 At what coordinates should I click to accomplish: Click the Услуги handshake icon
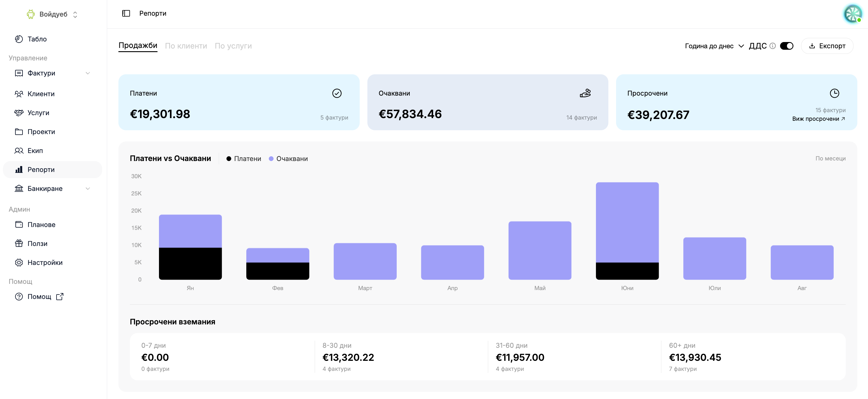[x=19, y=112]
